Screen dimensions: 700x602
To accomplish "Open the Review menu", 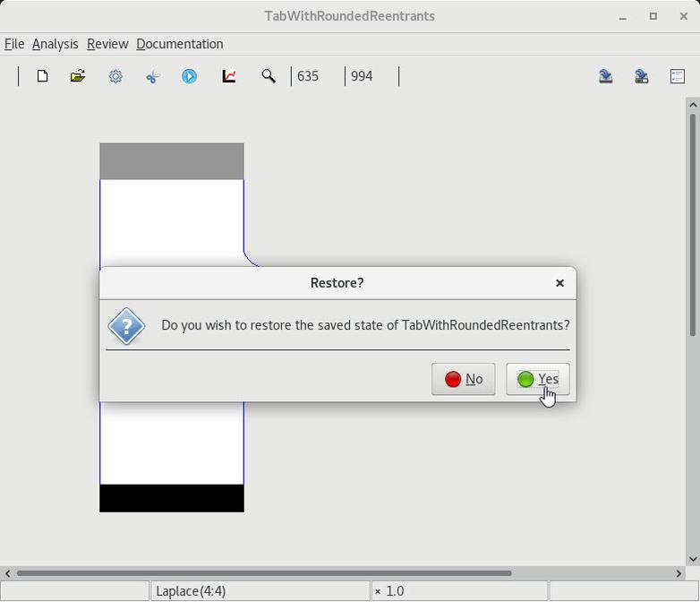I will tap(107, 44).
